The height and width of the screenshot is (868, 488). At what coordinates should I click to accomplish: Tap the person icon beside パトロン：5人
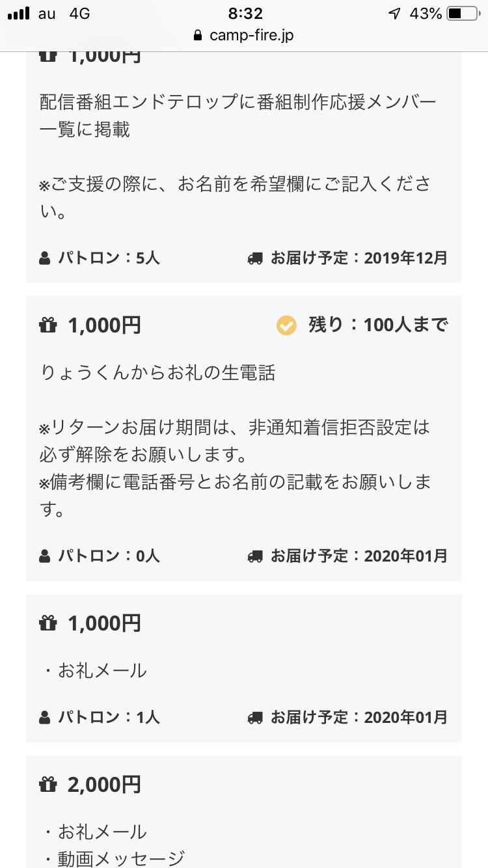(44, 258)
